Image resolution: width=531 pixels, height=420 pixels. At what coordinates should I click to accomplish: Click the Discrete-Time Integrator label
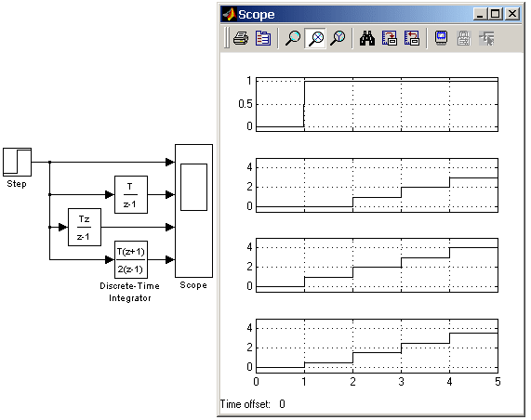[x=129, y=292]
